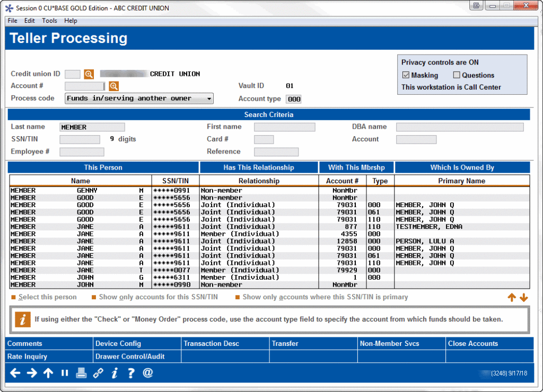This screenshot has width=543, height=392.
Task: Click the Transfer button
Action: pyautogui.click(x=313, y=344)
